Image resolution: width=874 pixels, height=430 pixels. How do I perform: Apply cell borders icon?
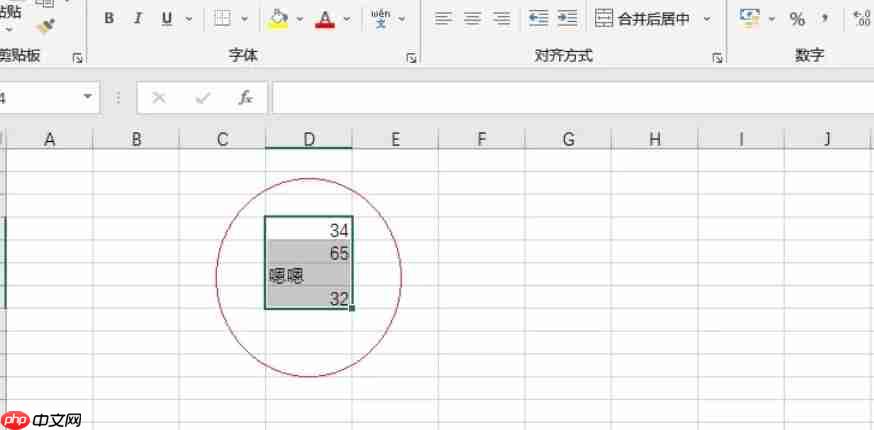[x=222, y=19]
